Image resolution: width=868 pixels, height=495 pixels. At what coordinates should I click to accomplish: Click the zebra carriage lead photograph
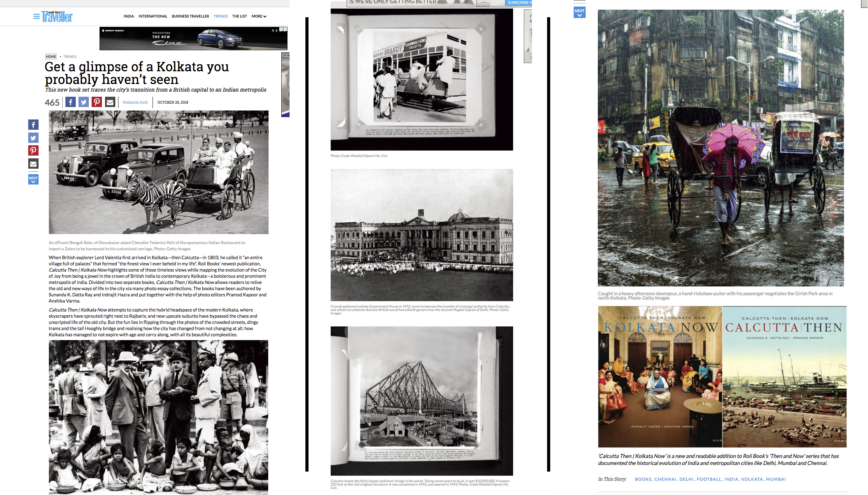(x=158, y=172)
